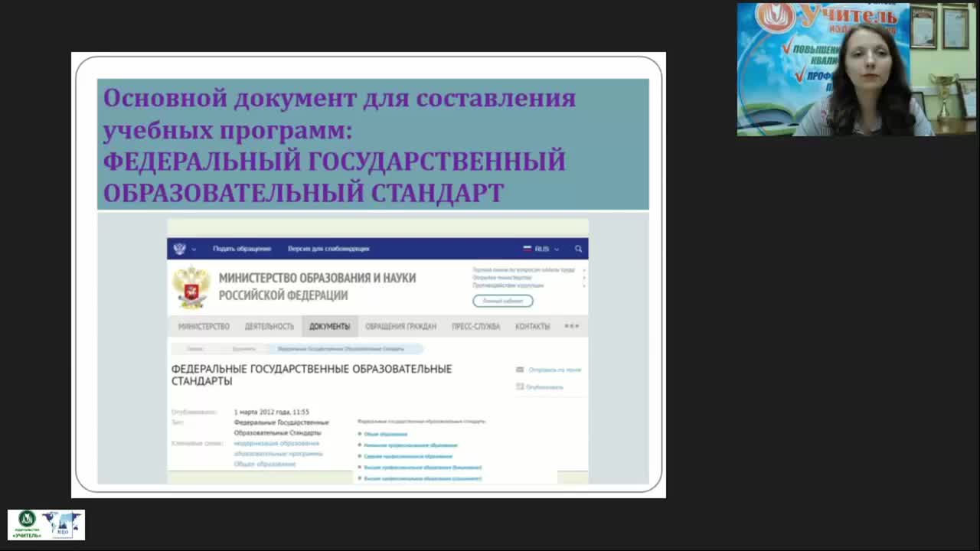Click keyword 'образовательные программы'
Viewport: 980px width, 551px height.
tap(278, 454)
